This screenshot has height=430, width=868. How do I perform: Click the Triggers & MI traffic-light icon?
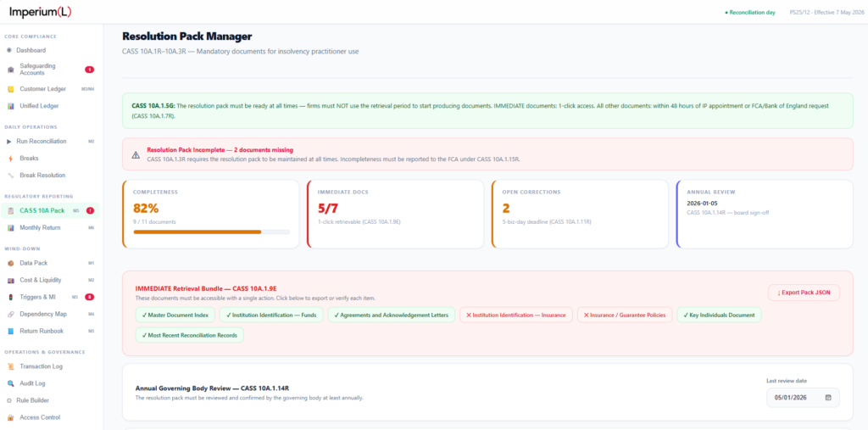click(x=10, y=297)
